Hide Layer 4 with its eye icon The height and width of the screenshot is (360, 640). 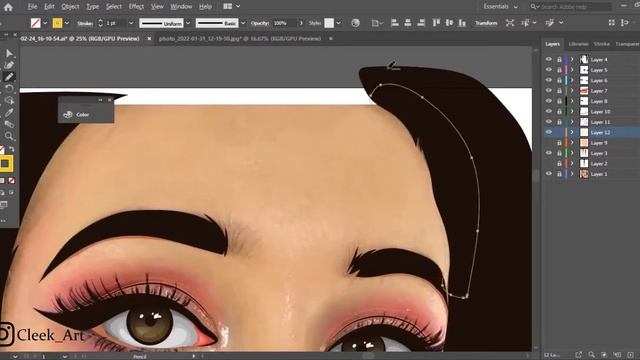tap(549, 60)
